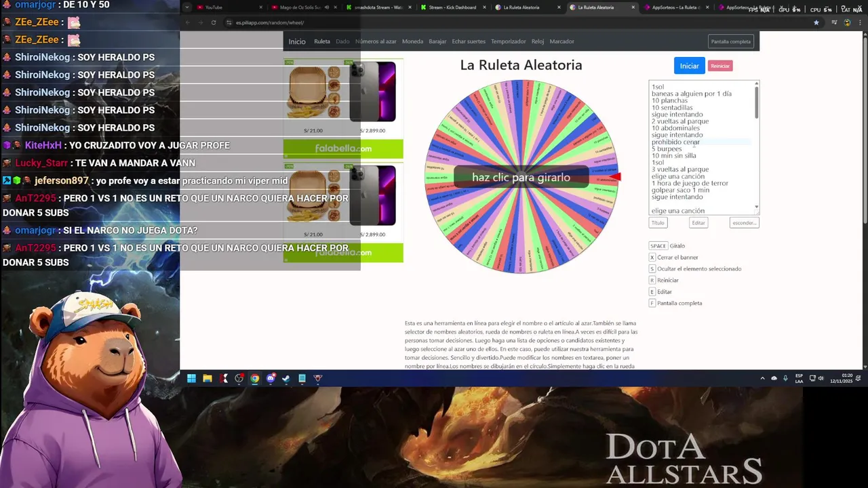The height and width of the screenshot is (488, 868).
Task: Open the browser tab search dropdown
Action: click(186, 7)
